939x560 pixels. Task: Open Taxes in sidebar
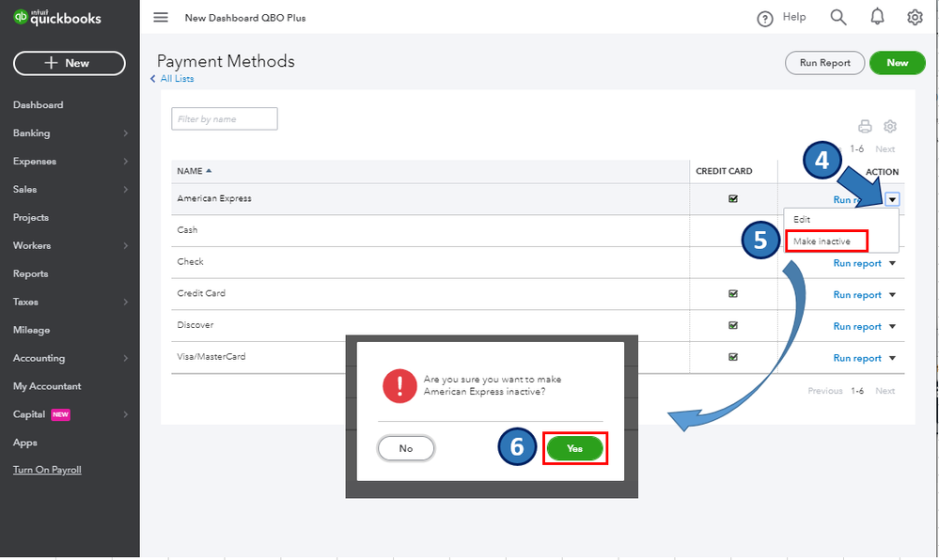click(x=25, y=302)
